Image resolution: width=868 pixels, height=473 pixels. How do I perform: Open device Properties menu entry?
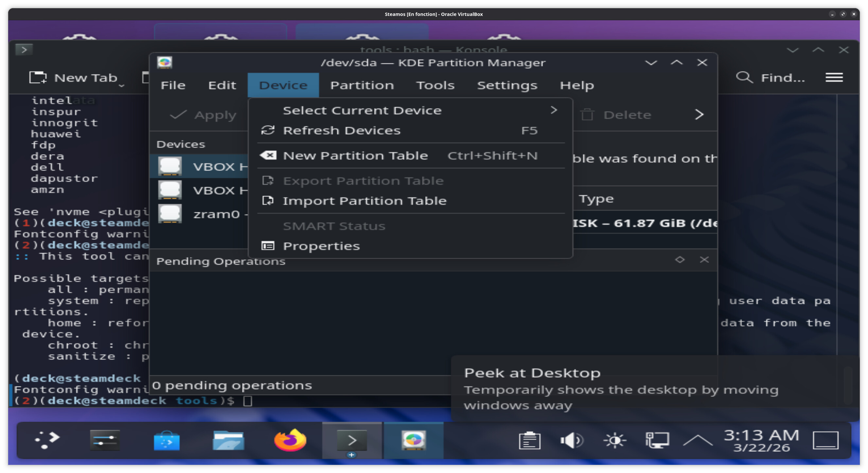coord(321,246)
